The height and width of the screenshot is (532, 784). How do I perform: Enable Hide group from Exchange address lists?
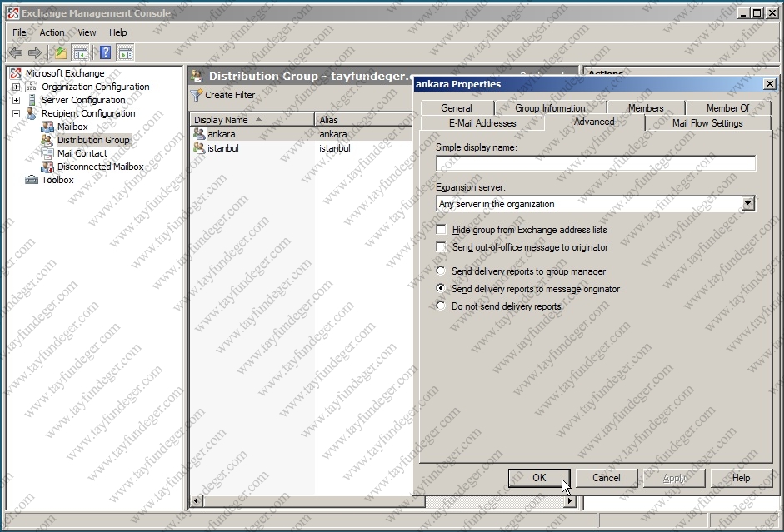441,229
